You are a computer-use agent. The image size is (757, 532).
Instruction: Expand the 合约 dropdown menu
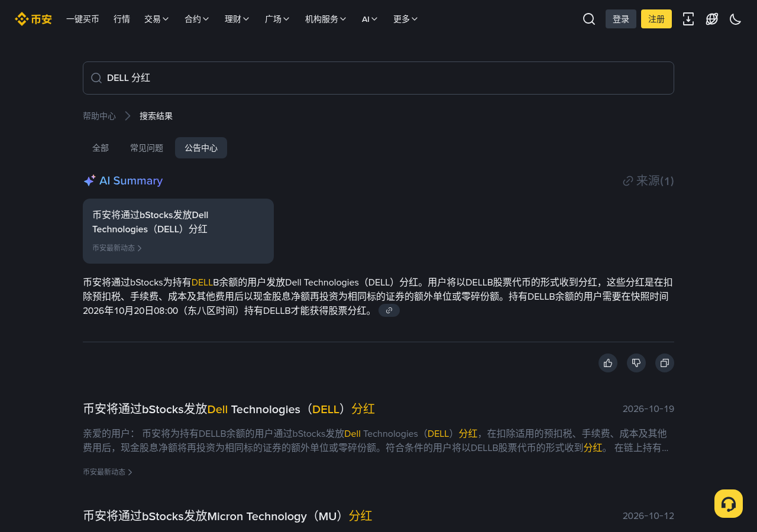coord(197,19)
